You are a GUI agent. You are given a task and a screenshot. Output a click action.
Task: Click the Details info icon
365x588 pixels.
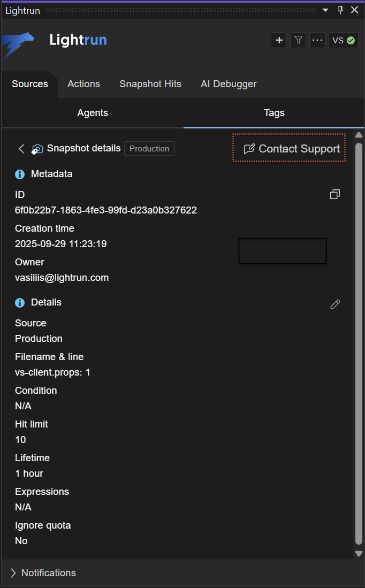[20, 303]
